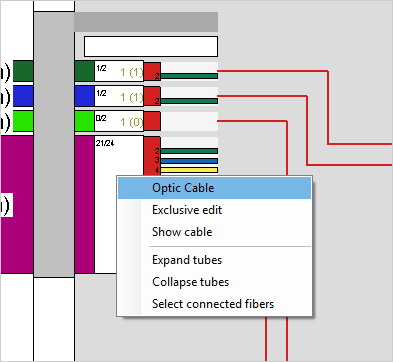Click the 21/24 fiber count label
393x362 pixels.
point(105,143)
